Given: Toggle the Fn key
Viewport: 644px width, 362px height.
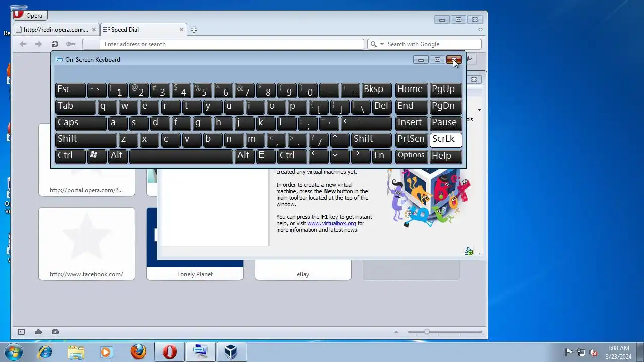Looking at the screenshot, I should 382,156.
